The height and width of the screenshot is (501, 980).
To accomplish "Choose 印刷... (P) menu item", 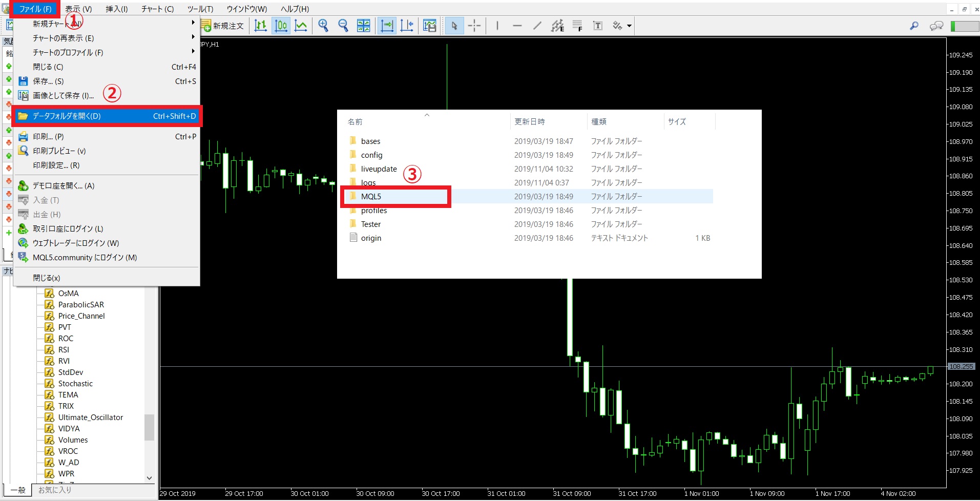I will (107, 136).
